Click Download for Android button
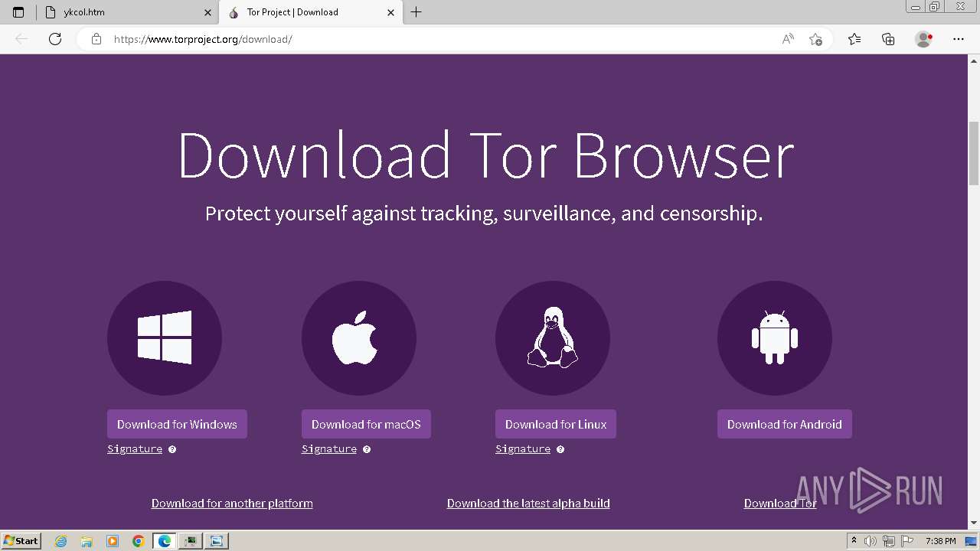This screenshot has width=980, height=551. pyautogui.click(x=785, y=424)
